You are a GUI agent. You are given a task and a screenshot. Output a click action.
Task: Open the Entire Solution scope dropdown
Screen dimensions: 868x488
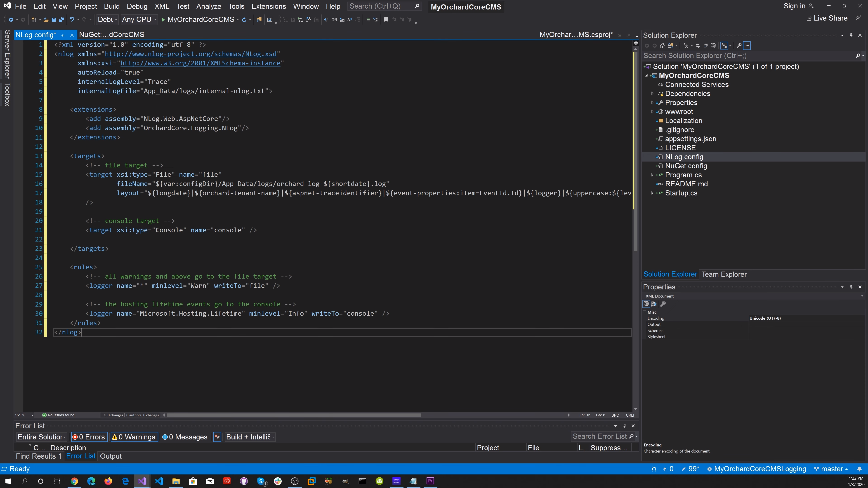41,437
